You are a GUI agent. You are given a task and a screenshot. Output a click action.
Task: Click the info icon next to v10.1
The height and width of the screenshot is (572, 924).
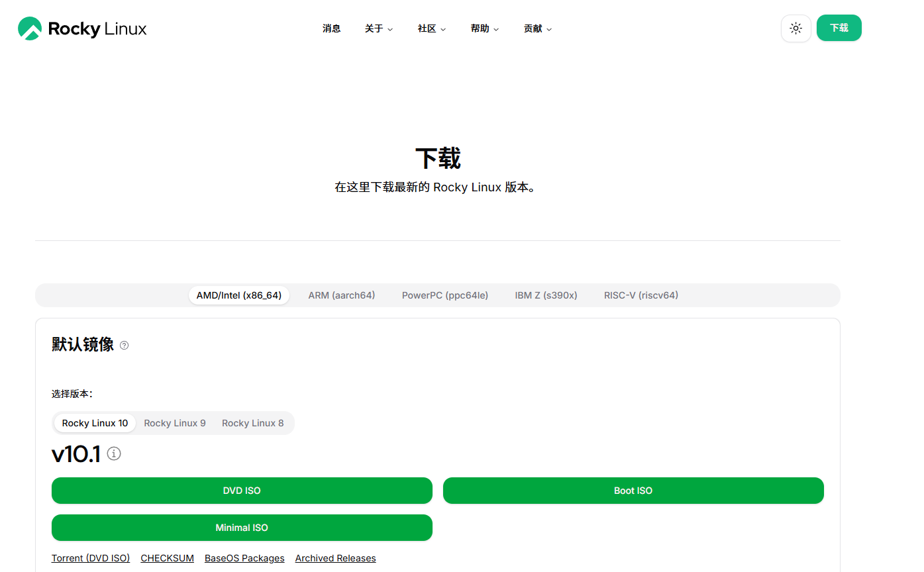(113, 453)
